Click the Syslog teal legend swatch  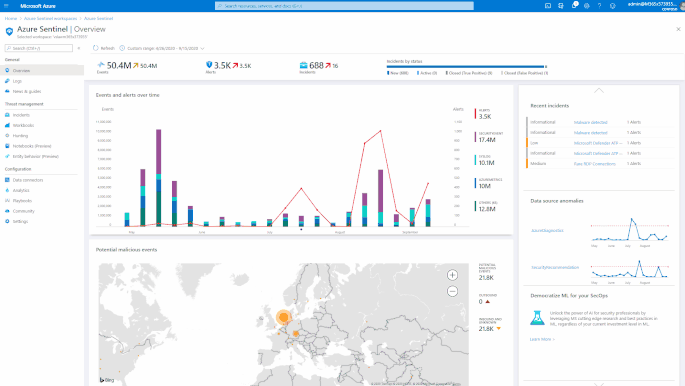pyautogui.click(x=475, y=160)
